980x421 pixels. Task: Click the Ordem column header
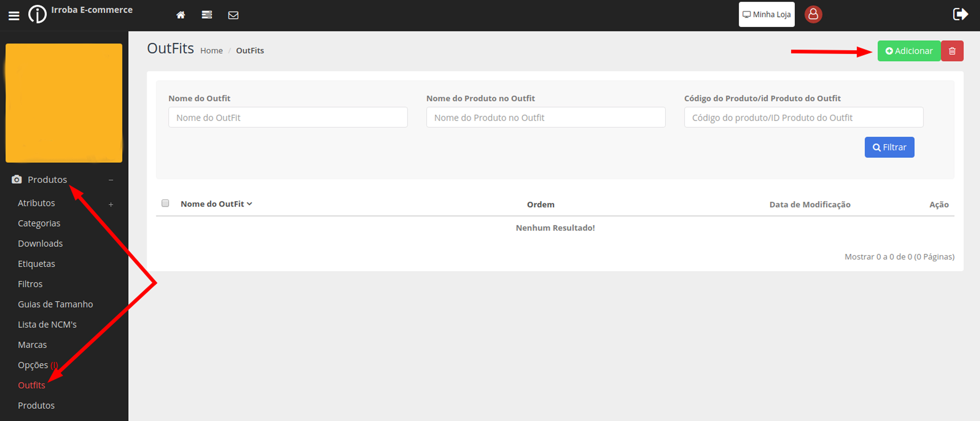541,204
